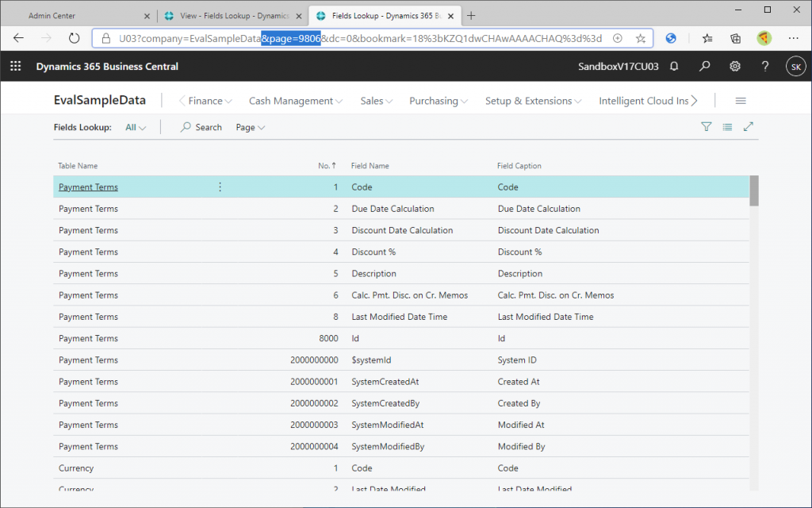The width and height of the screenshot is (812, 508).
Task: Sort by the Field Caption column header
Action: (x=519, y=166)
